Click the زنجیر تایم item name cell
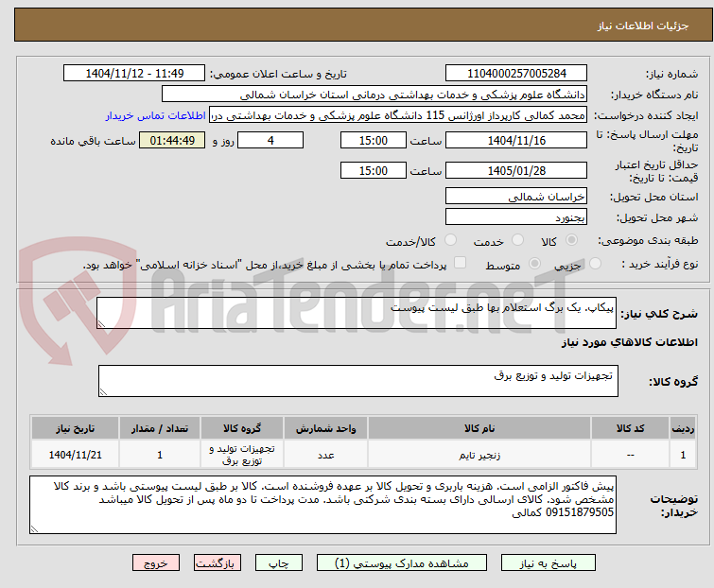Screen dimensions: 714x588 pos(479,455)
